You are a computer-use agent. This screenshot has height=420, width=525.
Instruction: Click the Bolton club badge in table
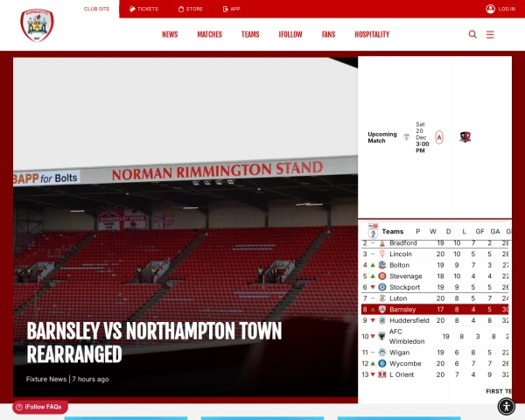[382, 265]
